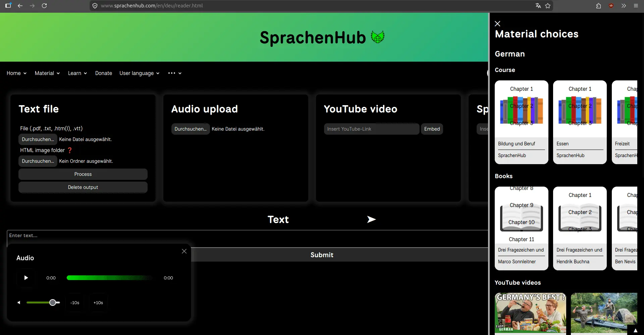Mute audio with the speaker icon
This screenshot has height=335, width=644.
19,303
